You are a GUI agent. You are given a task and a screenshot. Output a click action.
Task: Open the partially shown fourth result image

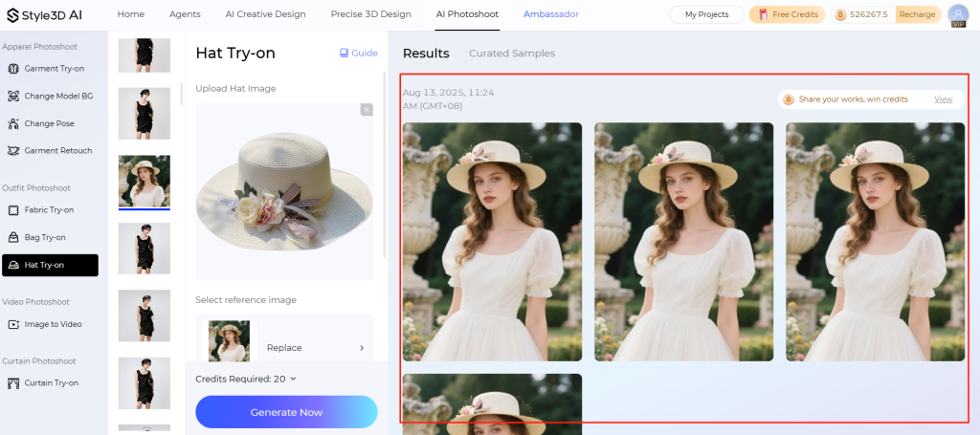pos(492,403)
